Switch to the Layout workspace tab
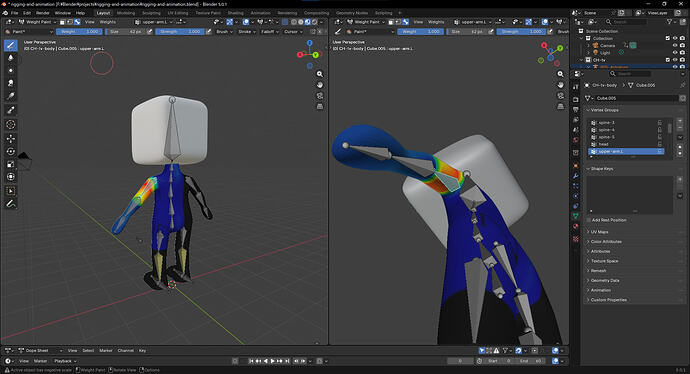Screen dimensions: 690x374 coord(103,13)
